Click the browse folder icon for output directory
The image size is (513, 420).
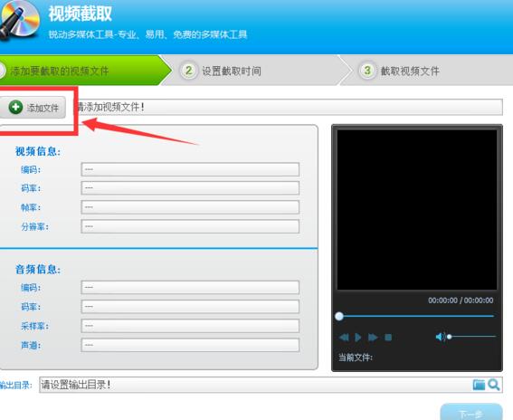coord(479,385)
